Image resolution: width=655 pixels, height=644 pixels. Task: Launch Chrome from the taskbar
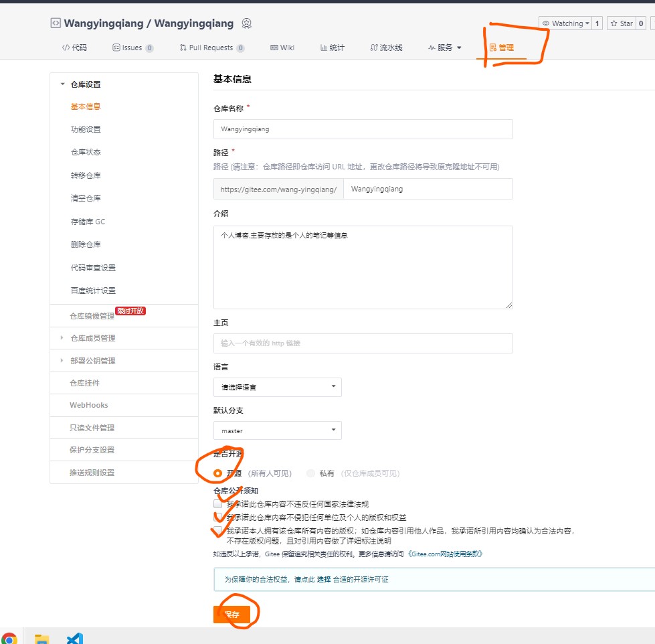(x=9, y=638)
